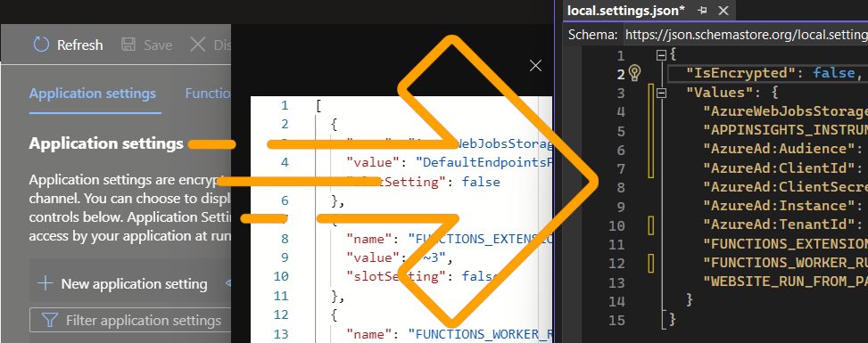The width and height of the screenshot is (868, 343).
Task: Click the Save floppy disk icon
Action: (128, 45)
